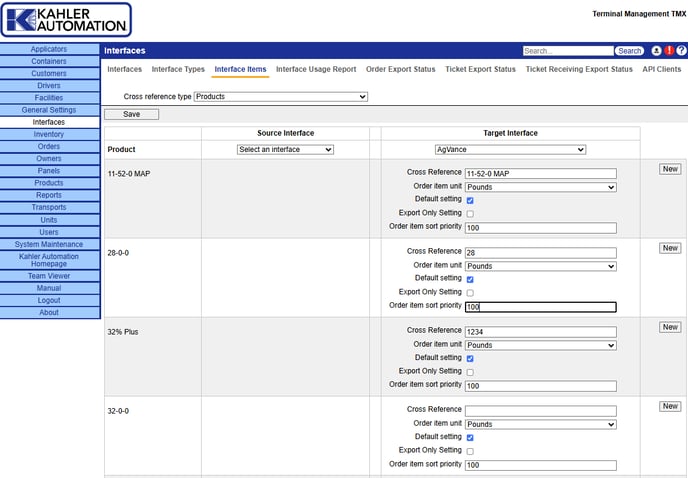Open Products in the sidebar
Screen dimensions: 688x478
point(49,183)
